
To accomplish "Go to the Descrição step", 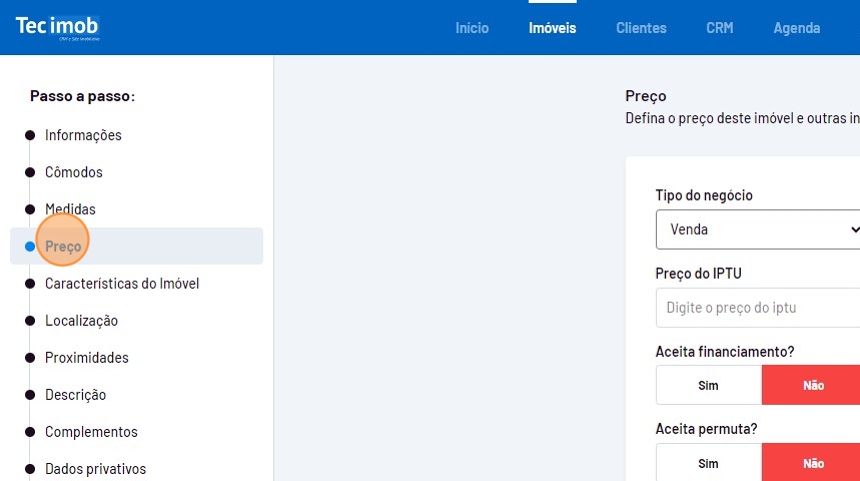I will (x=75, y=394).
